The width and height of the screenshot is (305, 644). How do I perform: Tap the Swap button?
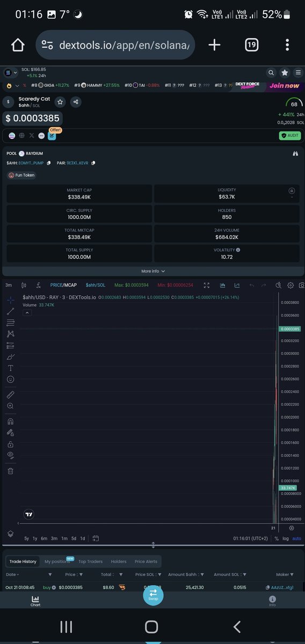153,595
